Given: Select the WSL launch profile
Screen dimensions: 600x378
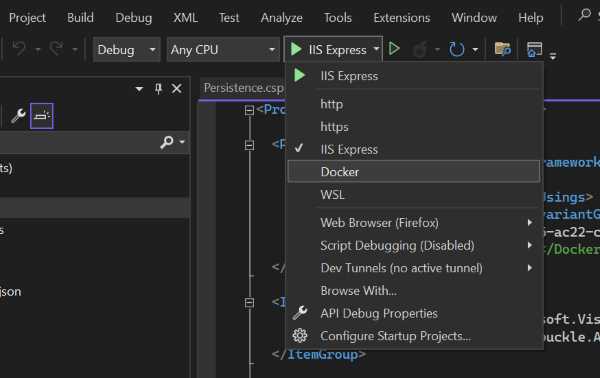Looking at the screenshot, I should pyautogui.click(x=413, y=194).
